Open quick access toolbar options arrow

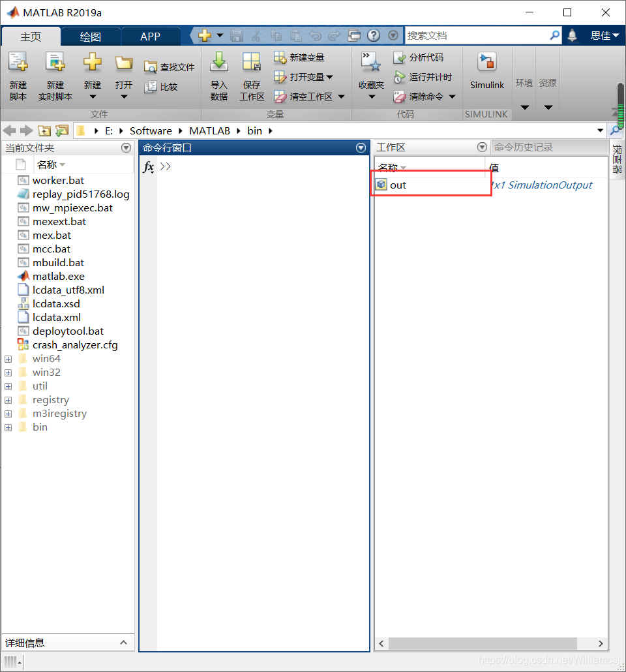tap(393, 36)
